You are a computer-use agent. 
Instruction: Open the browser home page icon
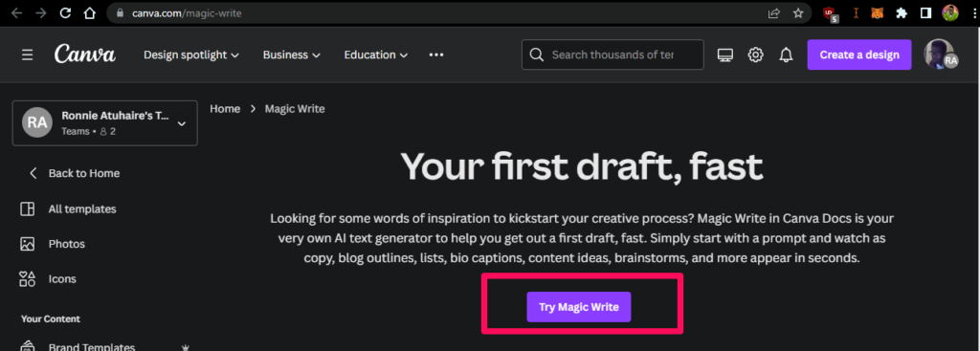[x=89, y=13]
